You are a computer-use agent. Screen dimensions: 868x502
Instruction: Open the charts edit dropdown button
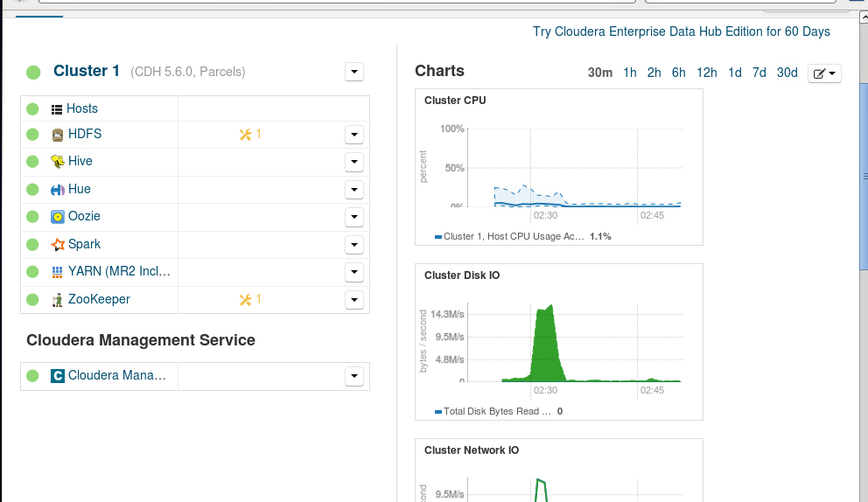point(824,73)
